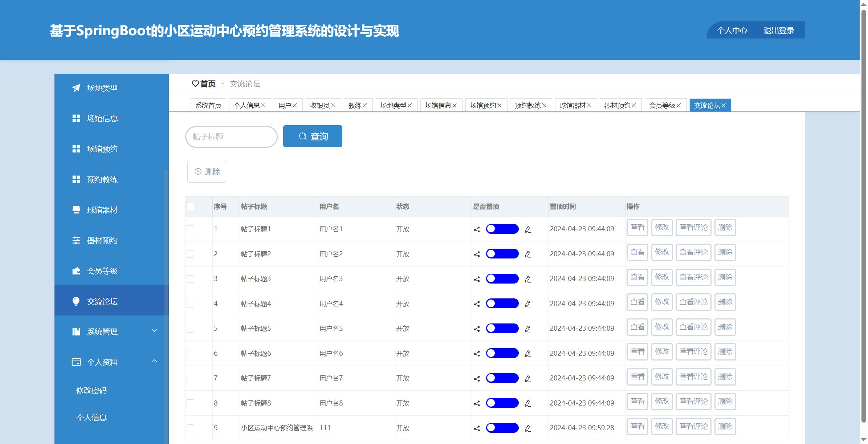This screenshot has height=444, width=868.
Task: Open 个人中心 in the header
Action: [x=732, y=30]
